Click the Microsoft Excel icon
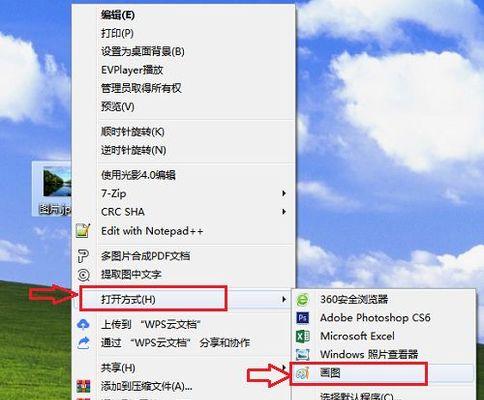This screenshot has width=484, height=400. point(303,336)
